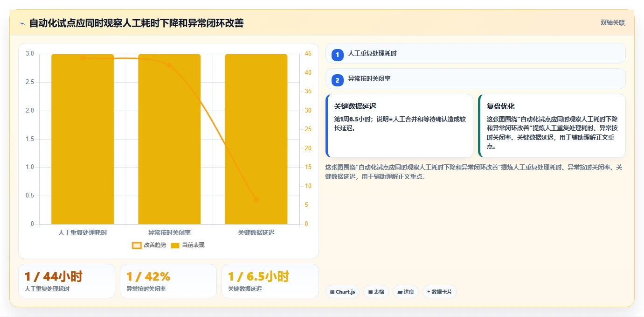Screen dimensions: 644x317
Task: Open the 1 / 44小时 stat card
Action: coord(67,281)
